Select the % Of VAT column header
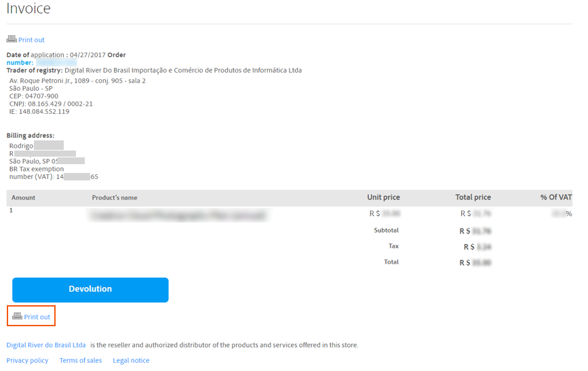This screenshot has height=371, width=588. (x=556, y=197)
